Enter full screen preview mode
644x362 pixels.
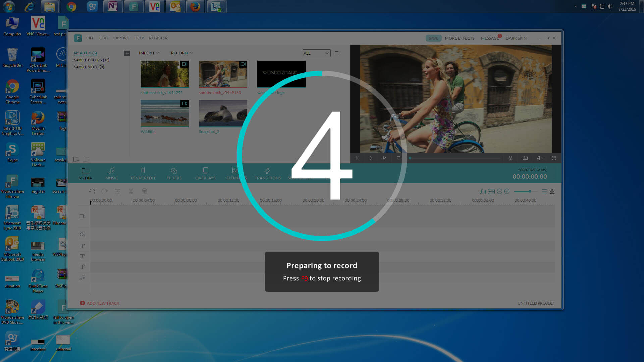(x=554, y=158)
